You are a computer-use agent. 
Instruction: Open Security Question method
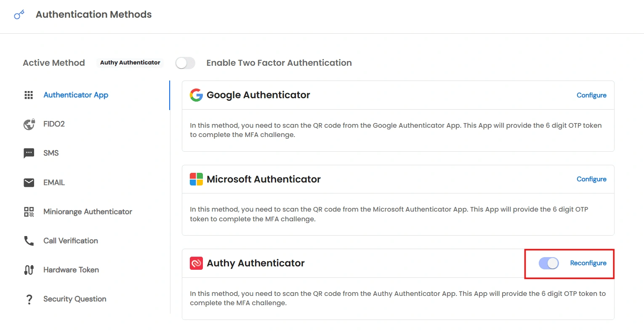[x=75, y=299]
